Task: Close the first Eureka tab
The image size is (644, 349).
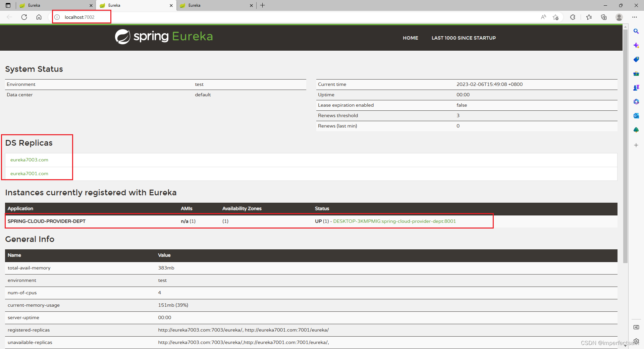Action: point(91,5)
